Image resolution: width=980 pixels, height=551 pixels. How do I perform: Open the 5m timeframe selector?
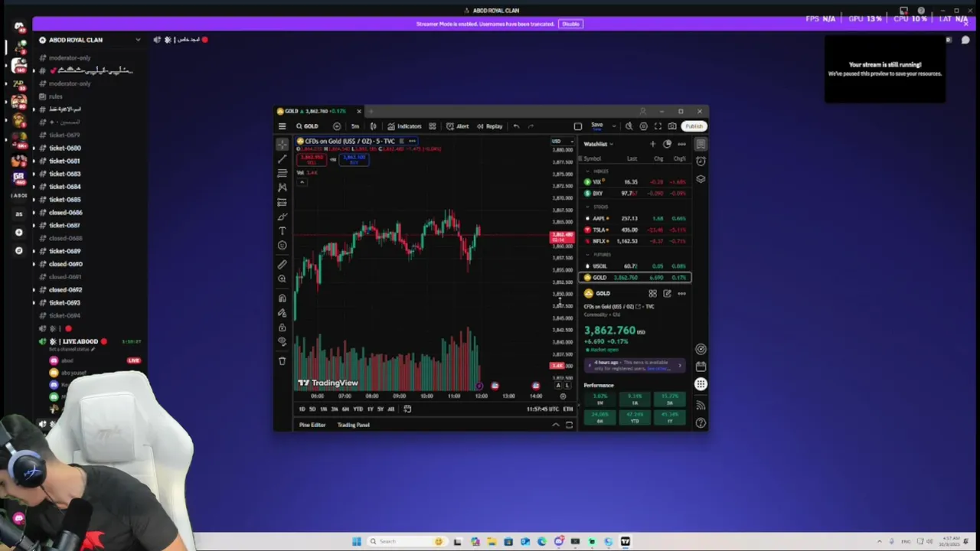click(x=355, y=126)
